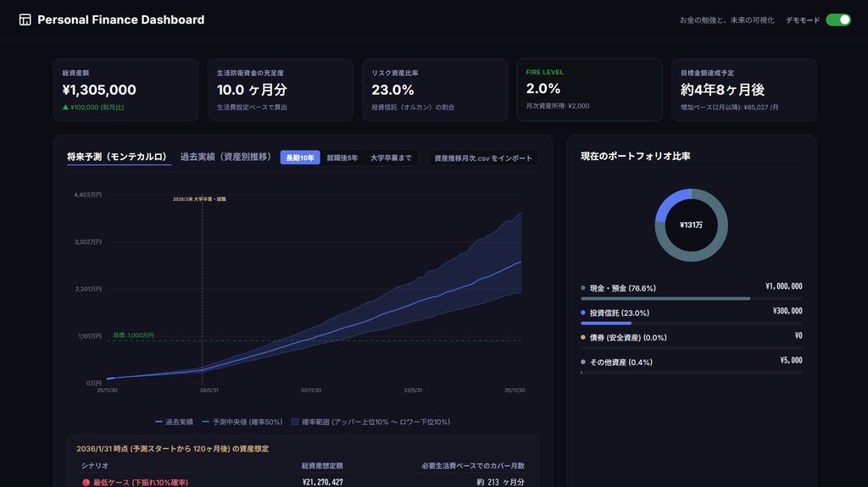Switch to 将来予測（モンテカルロ）tab
The image size is (868, 487).
coord(117,157)
